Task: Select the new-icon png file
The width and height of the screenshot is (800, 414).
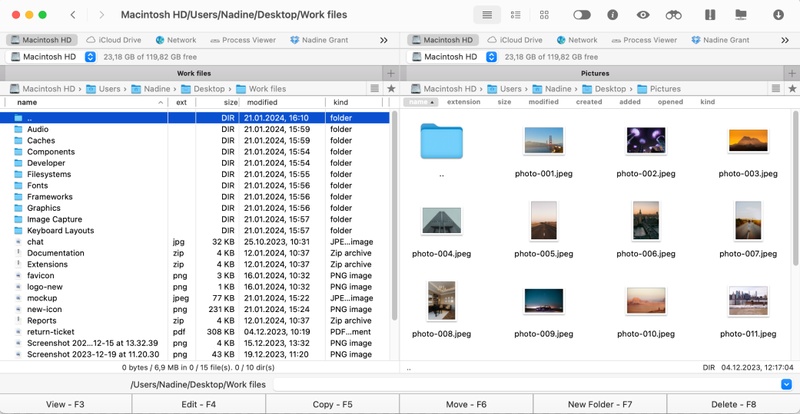Action: coord(195,309)
